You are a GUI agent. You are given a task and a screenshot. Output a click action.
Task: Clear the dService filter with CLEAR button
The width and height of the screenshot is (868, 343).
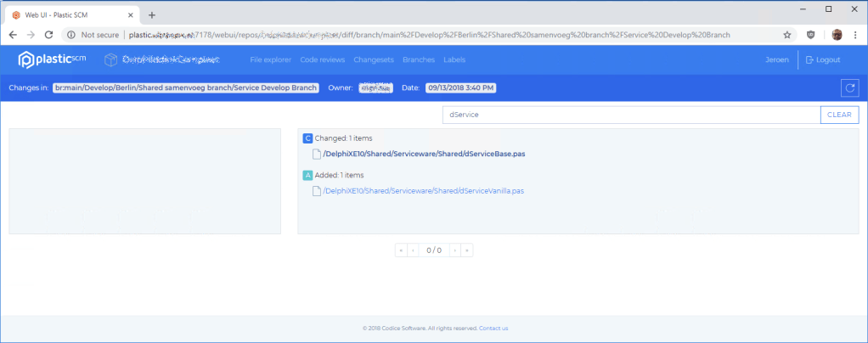pyautogui.click(x=839, y=115)
